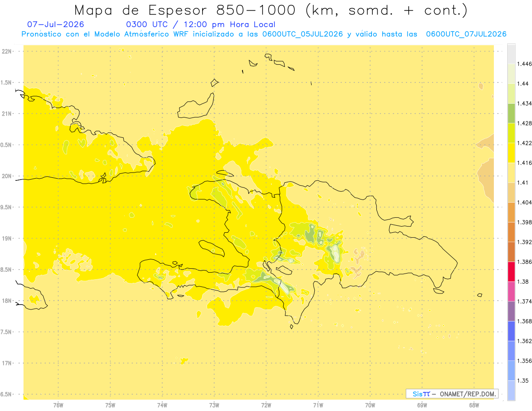
Task: Click the 68W longitude label
Action: pos(474,405)
